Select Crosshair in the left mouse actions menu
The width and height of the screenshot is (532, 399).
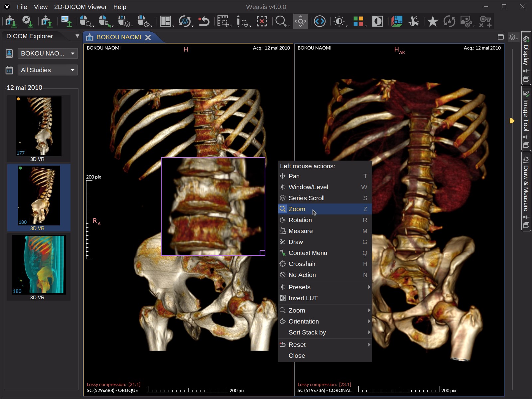(303, 264)
